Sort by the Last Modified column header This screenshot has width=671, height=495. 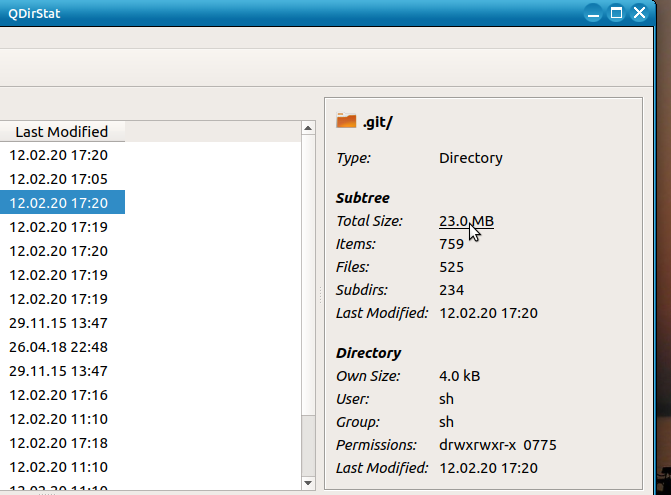(62, 132)
